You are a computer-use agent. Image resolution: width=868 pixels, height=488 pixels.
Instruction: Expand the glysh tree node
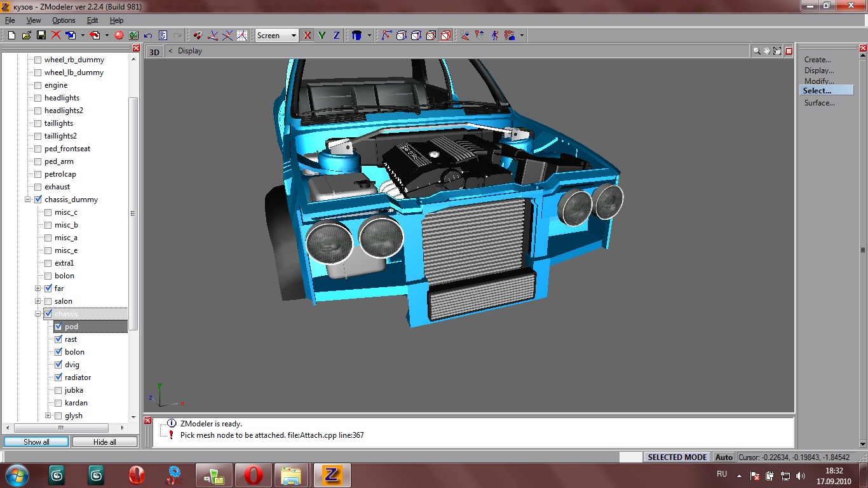point(48,416)
